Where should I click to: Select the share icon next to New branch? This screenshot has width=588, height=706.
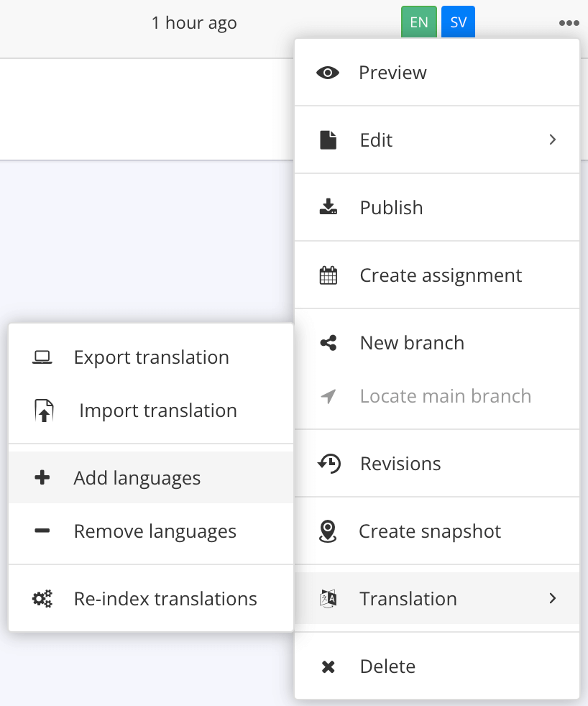click(328, 342)
